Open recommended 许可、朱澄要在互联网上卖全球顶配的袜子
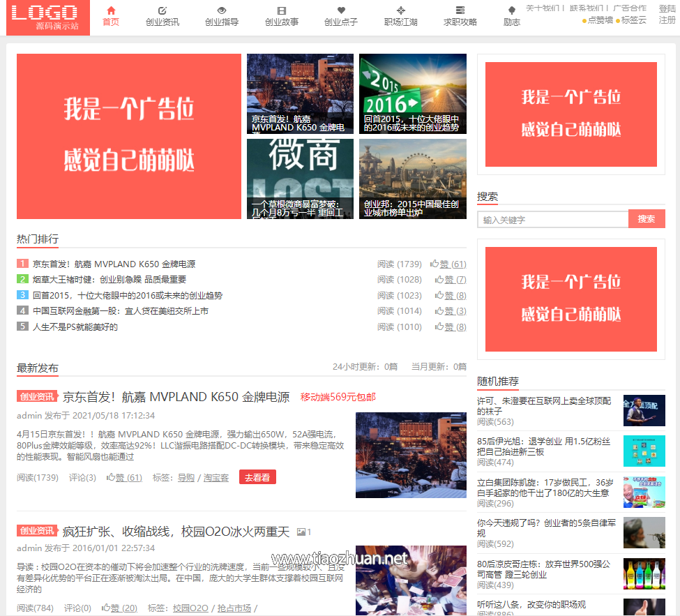Viewport: 680px width, 616px height. coord(544,405)
